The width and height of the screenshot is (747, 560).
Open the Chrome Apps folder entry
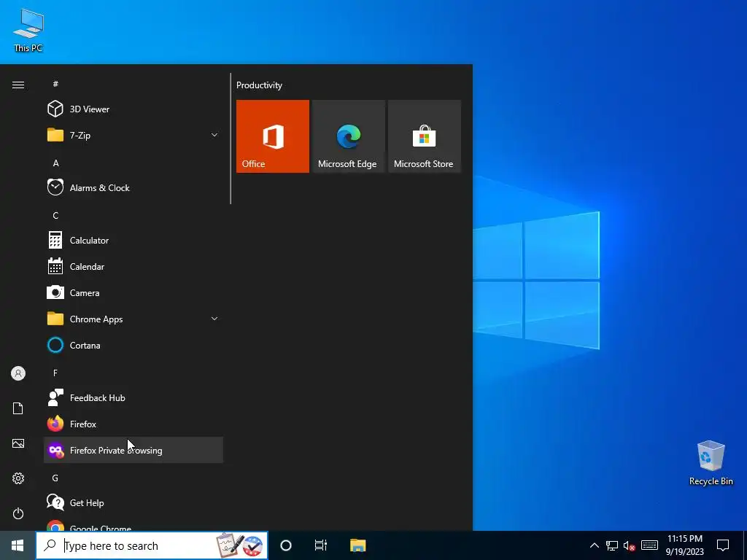pos(133,319)
